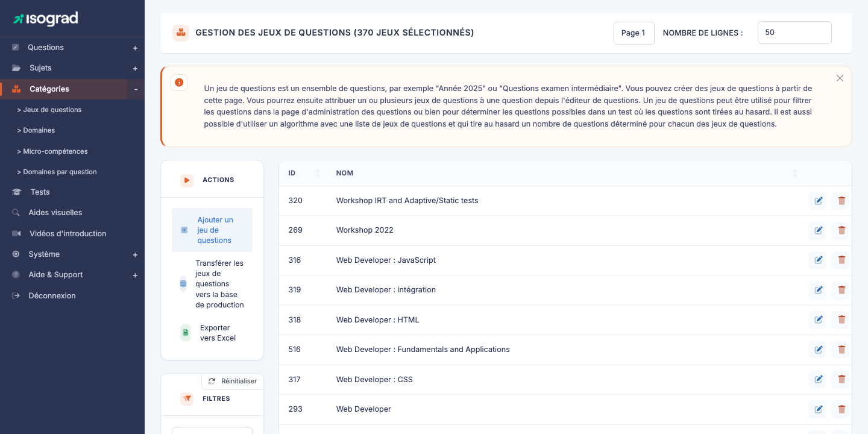868x434 pixels.
Task: Expand the Système menu plus sign
Action: pyautogui.click(x=135, y=255)
